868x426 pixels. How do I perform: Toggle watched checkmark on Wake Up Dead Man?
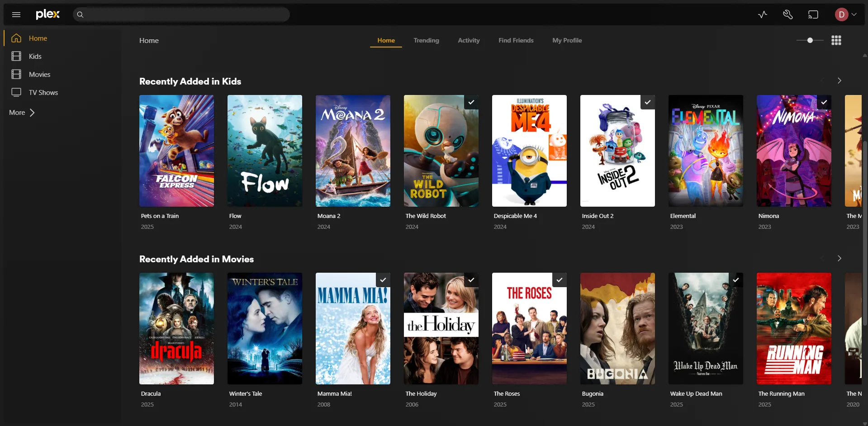coord(736,280)
